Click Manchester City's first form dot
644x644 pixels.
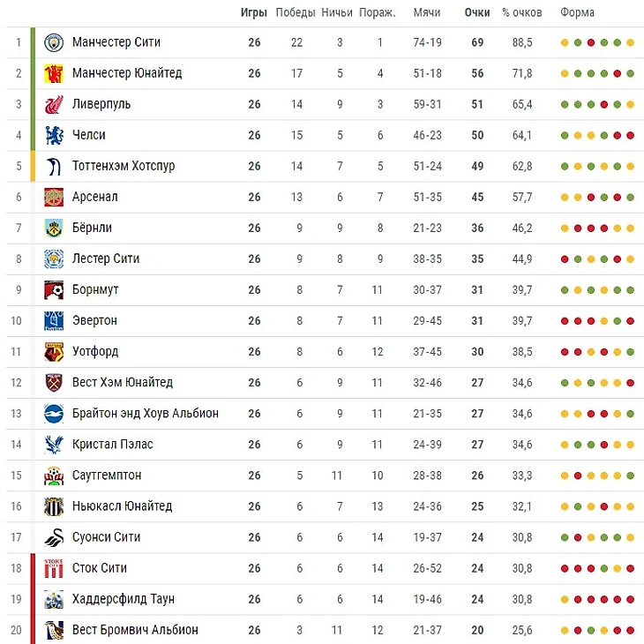[x=565, y=42]
